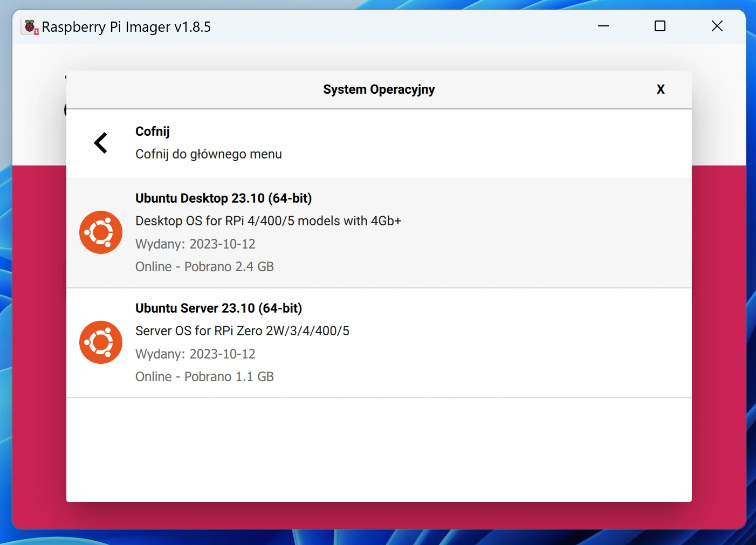Click the Ubuntu Server 23.10 logo icon
The height and width of the screenshot is (545, 756).
click(x=101, y=342)
